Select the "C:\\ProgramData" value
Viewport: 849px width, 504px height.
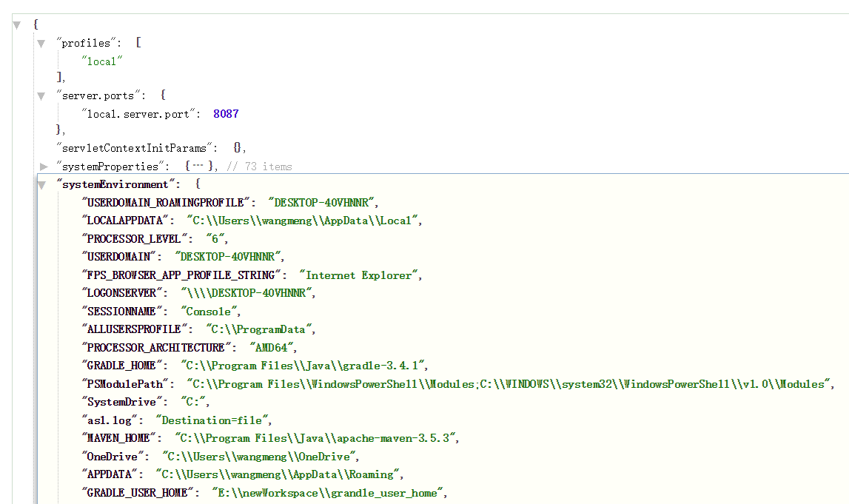tap(258, 329)
